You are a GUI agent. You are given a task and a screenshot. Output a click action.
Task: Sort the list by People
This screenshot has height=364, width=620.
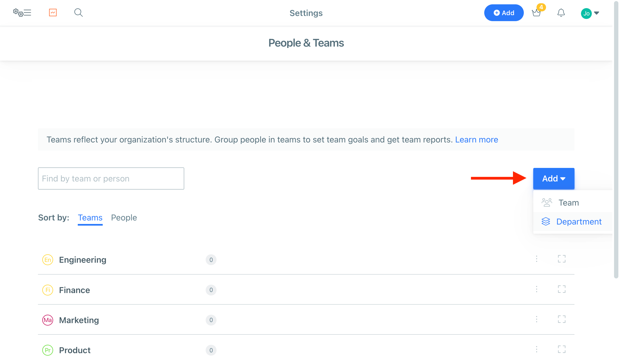124,217
